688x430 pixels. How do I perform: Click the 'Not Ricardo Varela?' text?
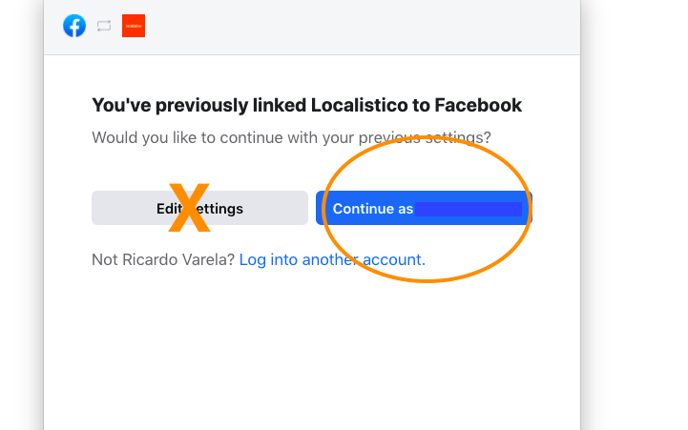[x=163, y=260]
